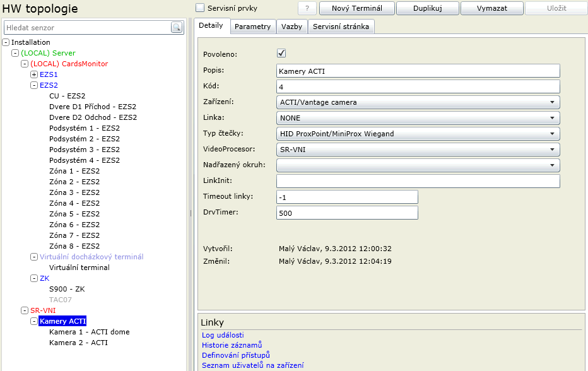The width and height of the screenshot is (588, 371).
Task: Click the Timeout linky field
Action: click(x=347, y=197)
